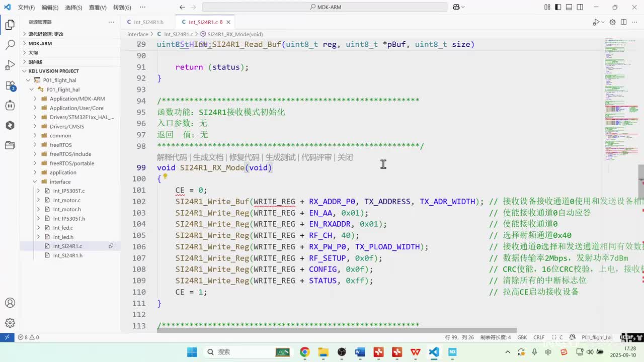Viewport: 644px width, 362px height.
Task: Open the folder icon view in the activity bar
Action: tap(10, 146)
